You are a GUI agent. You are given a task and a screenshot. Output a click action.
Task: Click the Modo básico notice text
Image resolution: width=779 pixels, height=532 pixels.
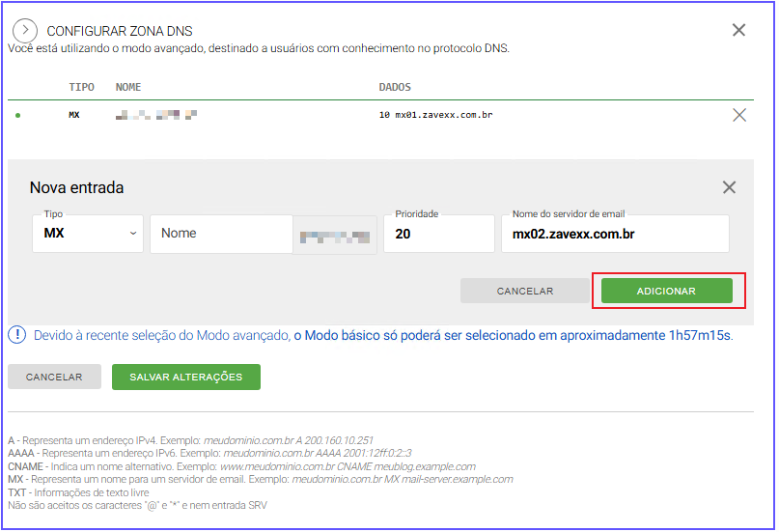[513, 336]
